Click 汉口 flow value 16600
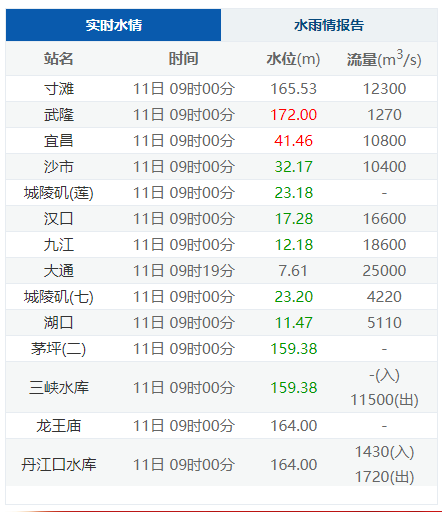This screenshot has height=512, width=442. click(x=384, y=219)
